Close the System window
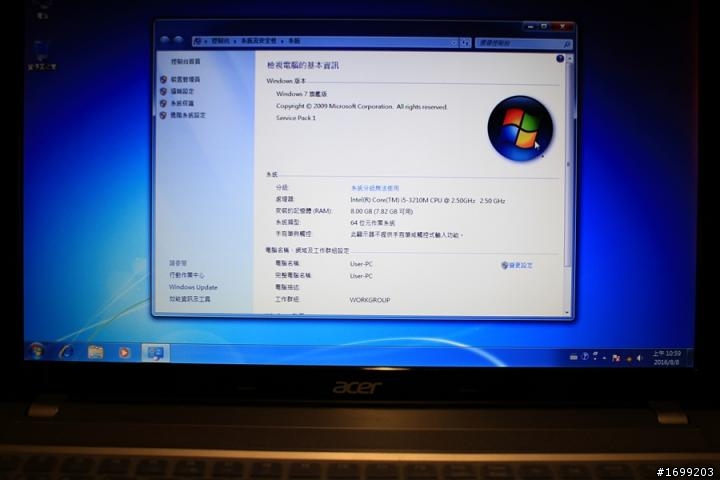720x480 pixels. tap(562, 27)
